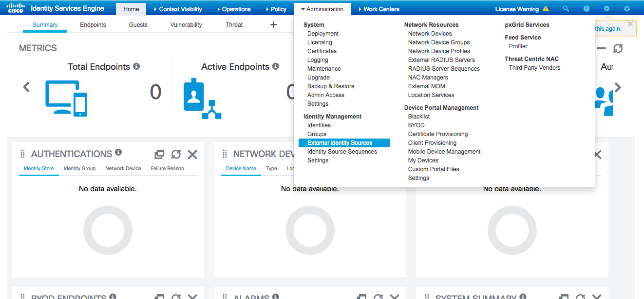
Task: Go to the Home tab
Action: point(131,9)
